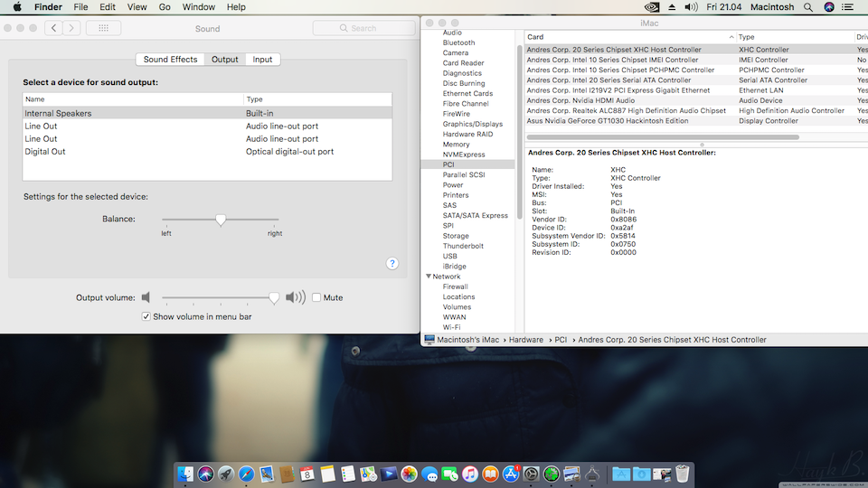
Task: Click sidebar vertical scrollbar in iMac window
Action: coord(519,132)
